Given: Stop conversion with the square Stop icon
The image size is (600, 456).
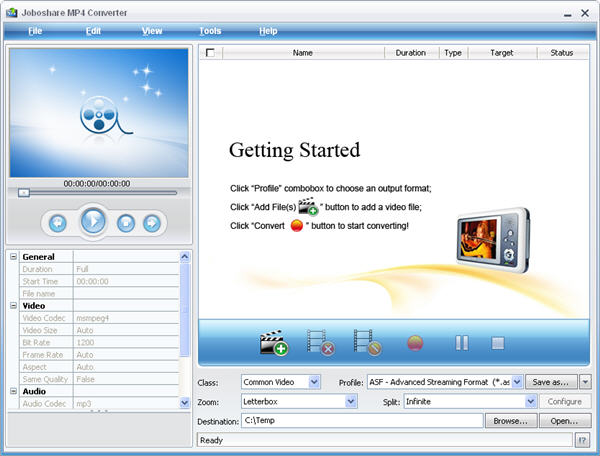Looking at the screenshot, I should coord(497,343).
